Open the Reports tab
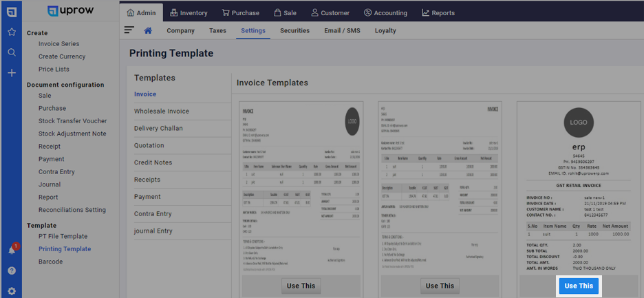644x298 pixels. coord(438,13)
